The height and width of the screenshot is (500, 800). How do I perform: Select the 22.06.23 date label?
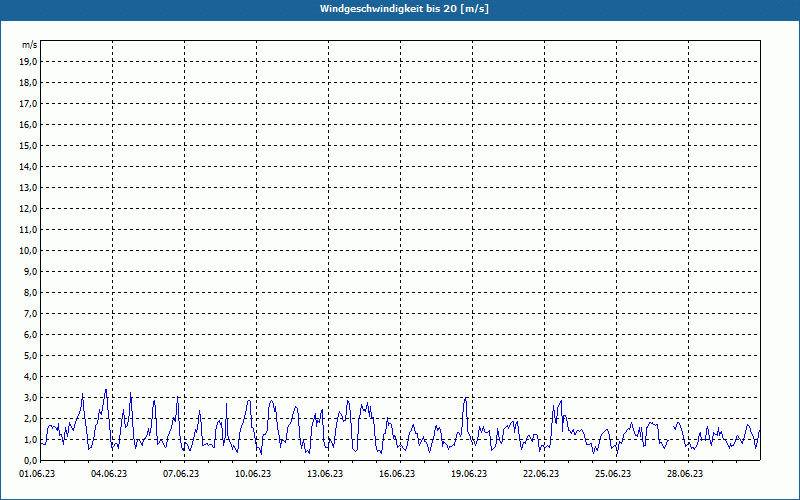pyautogui.click(x=540, y=474)
